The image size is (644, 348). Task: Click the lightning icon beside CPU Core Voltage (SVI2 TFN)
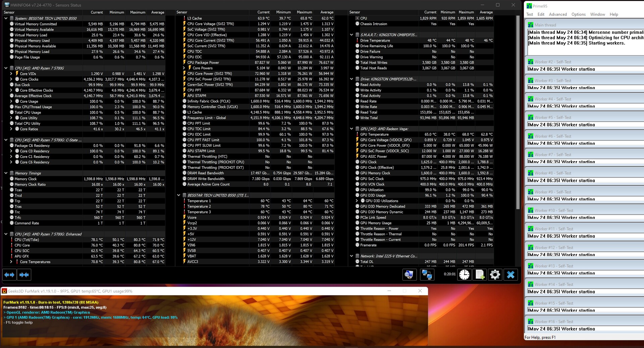pyautogui.click(x=184, y=24)
